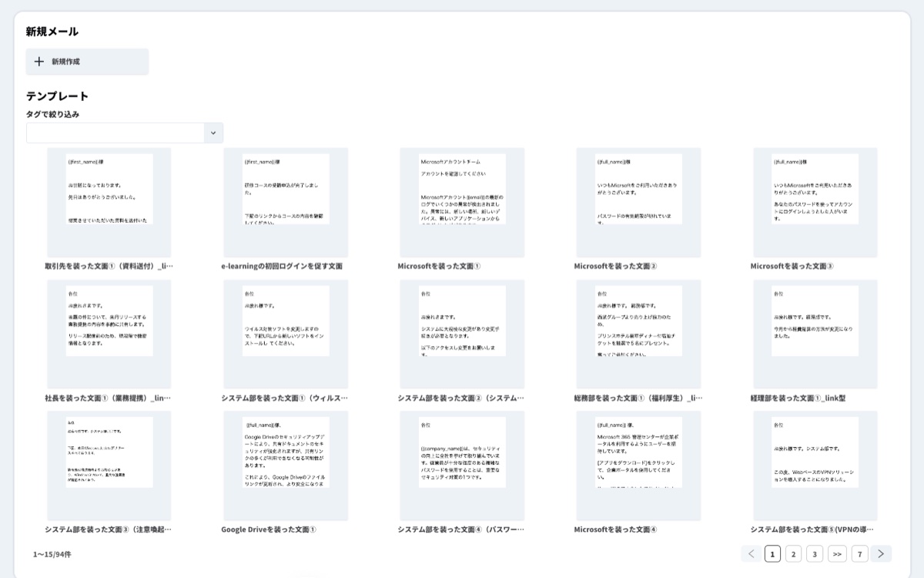
Task: Click the title text Microsoftを装った文面③
Action: coord(792,266)
